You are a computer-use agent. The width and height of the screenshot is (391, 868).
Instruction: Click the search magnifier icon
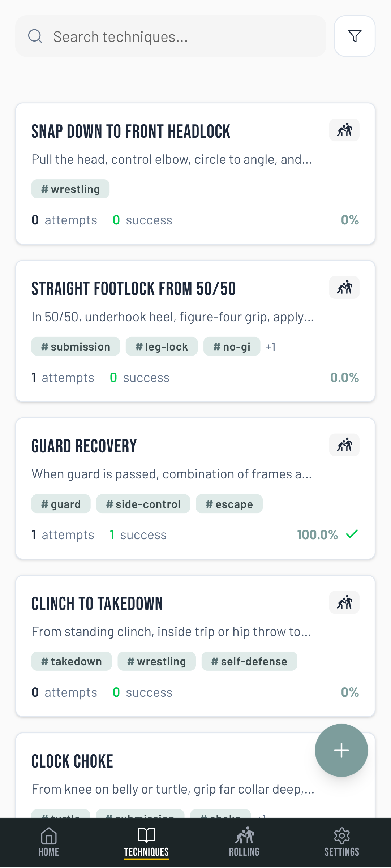(x=35, y=36)
